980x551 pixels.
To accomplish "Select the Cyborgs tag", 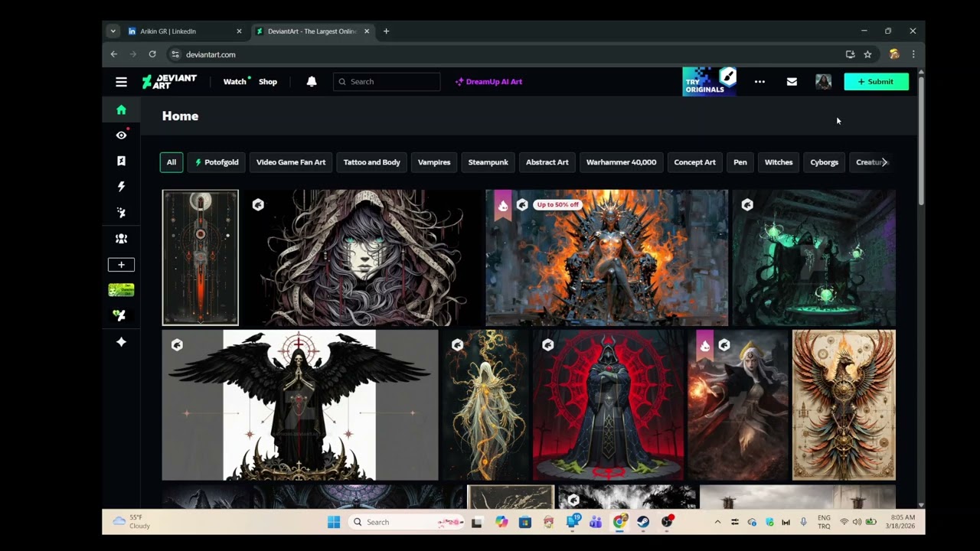I will (825, 162).
